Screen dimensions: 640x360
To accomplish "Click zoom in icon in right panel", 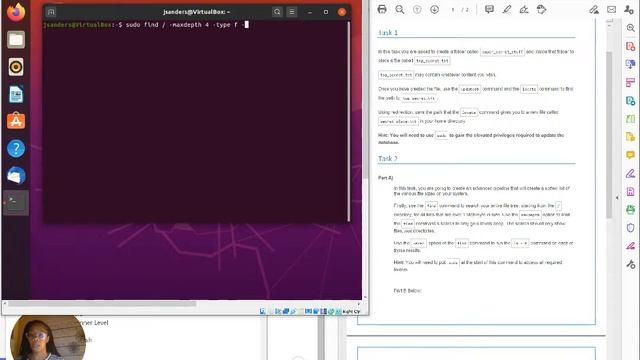I will click(631, 28).
